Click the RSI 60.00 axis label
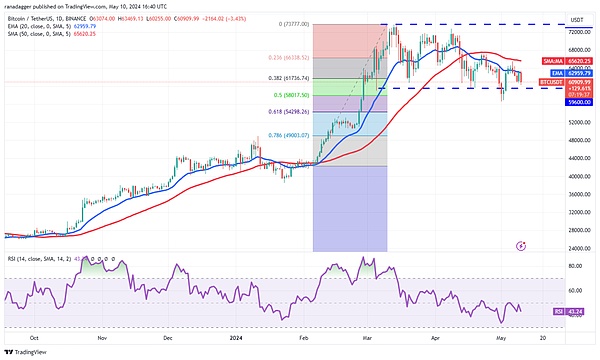 pos(576,290)
